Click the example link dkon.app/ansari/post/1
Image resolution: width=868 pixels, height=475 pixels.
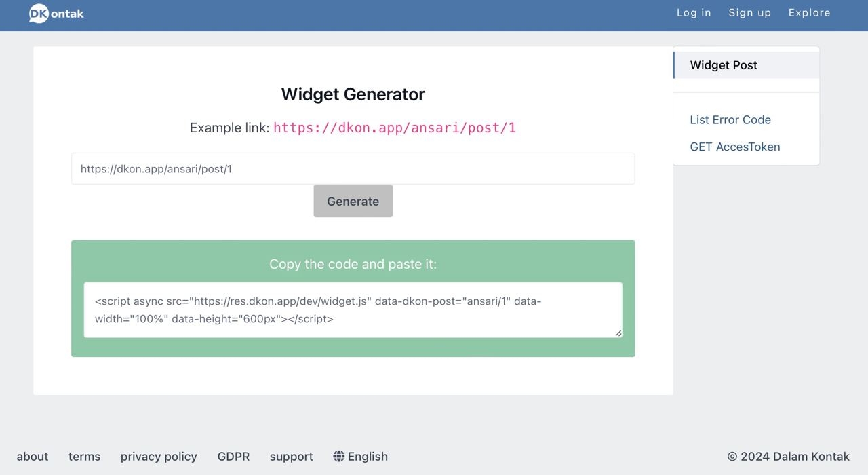(x=395, y=128)
